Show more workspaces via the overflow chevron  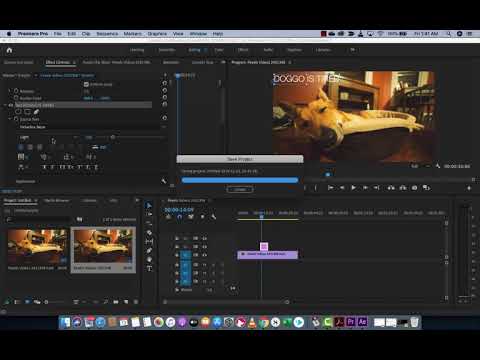(353, 50)
